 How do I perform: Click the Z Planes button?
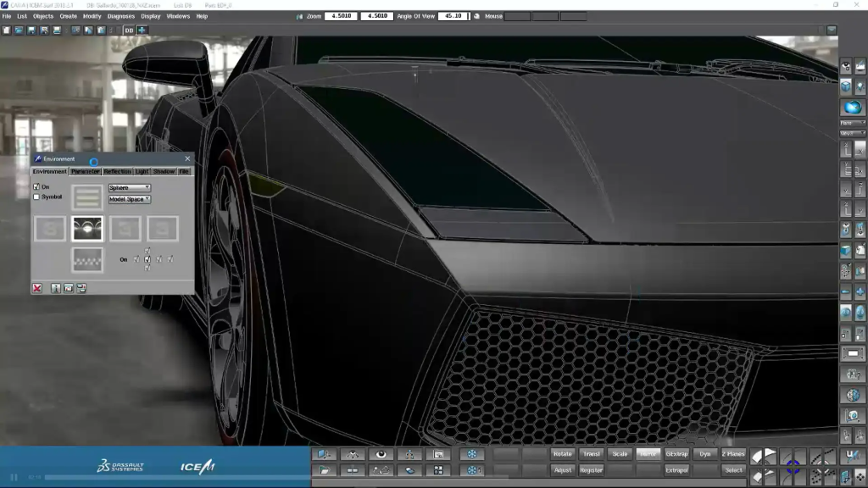click(733, 454)
